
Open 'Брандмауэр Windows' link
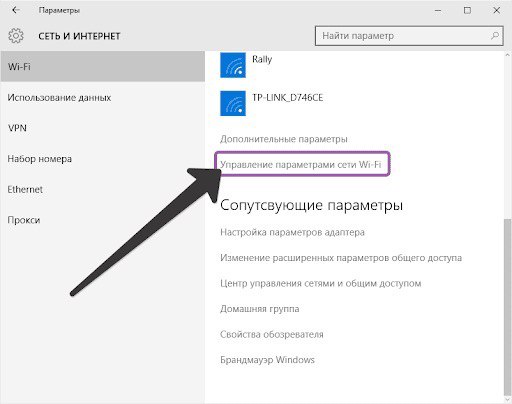tap(267, 360)
